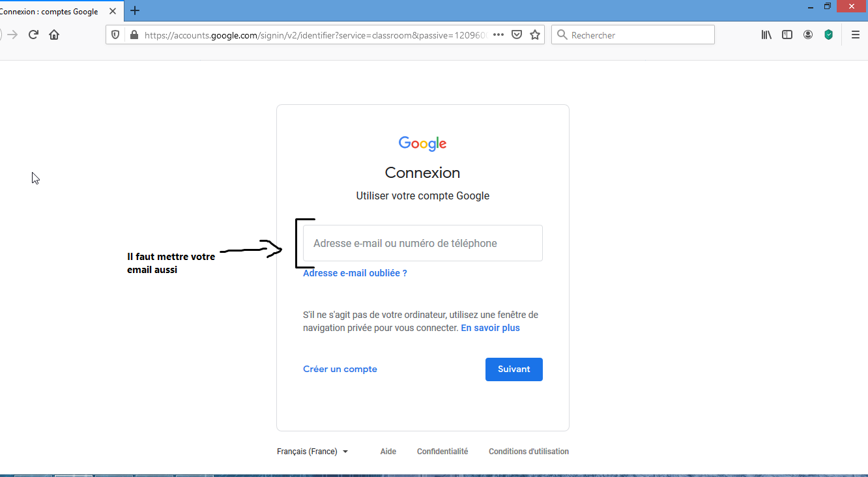Open the Firefox account profile icon
Viewport: 868px width, 477px height.
click(808, 35)
